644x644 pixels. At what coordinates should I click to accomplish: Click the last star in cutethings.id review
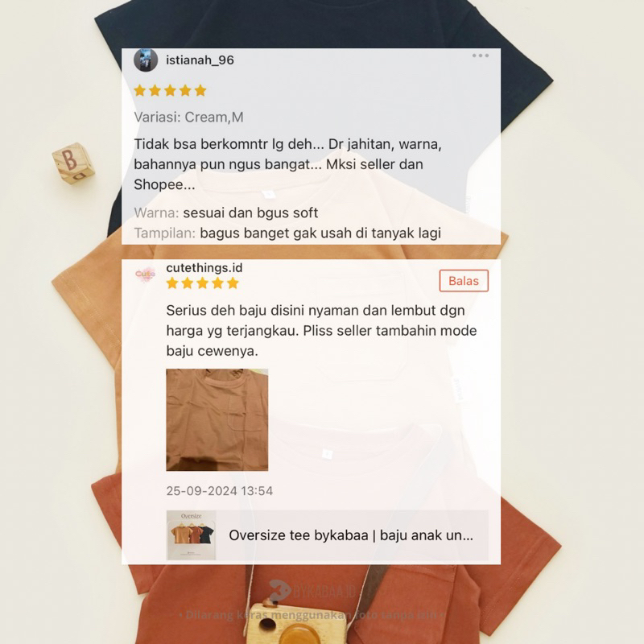pos(233,283)
